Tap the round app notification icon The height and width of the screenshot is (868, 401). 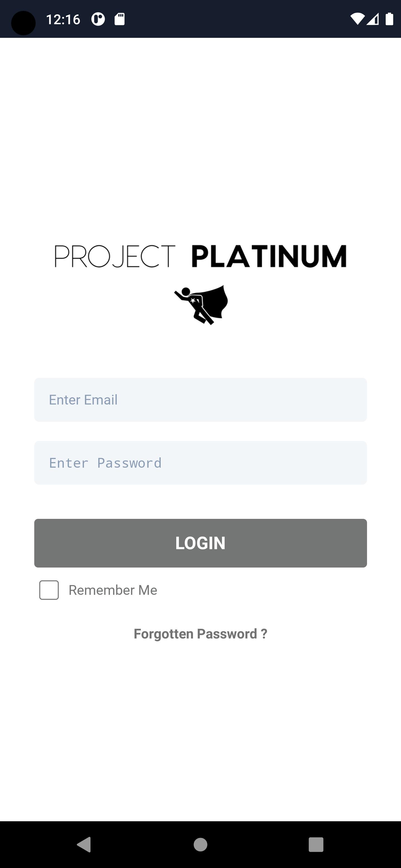click(98, 19)
